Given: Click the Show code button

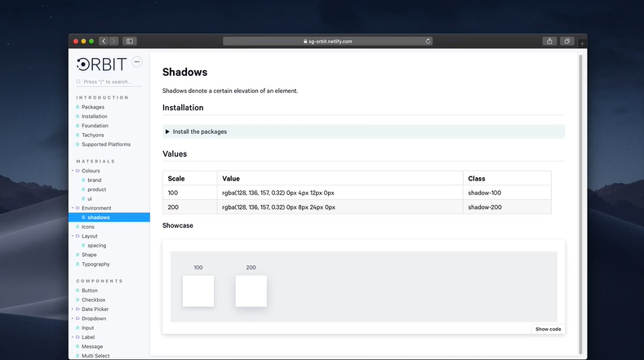Looking at the screenshot, I should [x=548, y=329].
